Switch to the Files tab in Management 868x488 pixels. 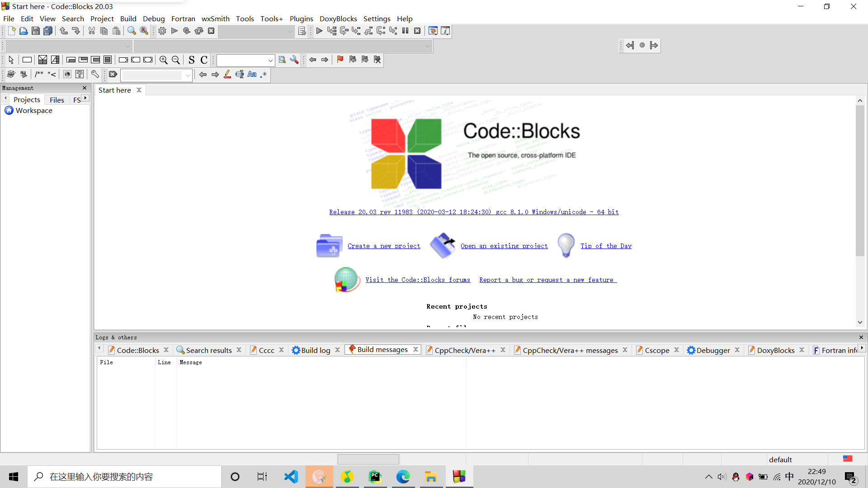coord(57,100)
